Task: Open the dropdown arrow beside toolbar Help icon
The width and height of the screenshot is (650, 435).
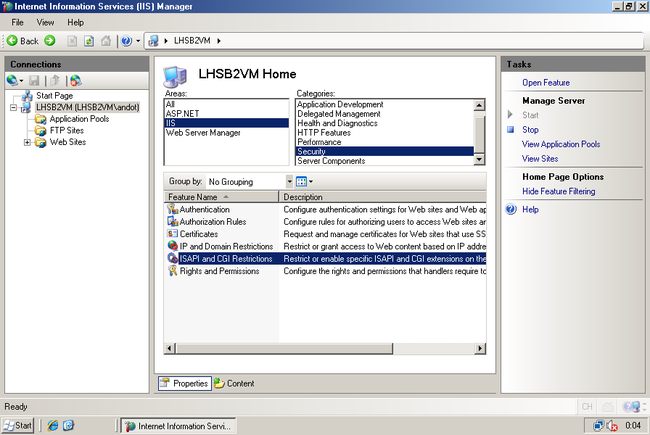Action: click(138, 41)
